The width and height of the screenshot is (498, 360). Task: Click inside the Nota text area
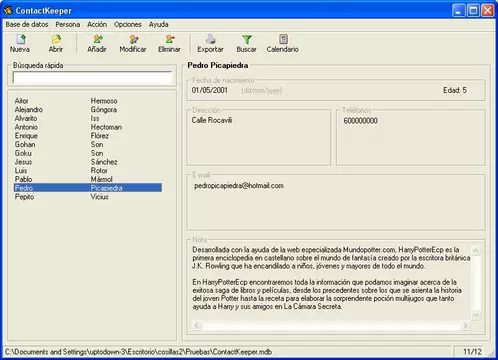coord(331,282)
